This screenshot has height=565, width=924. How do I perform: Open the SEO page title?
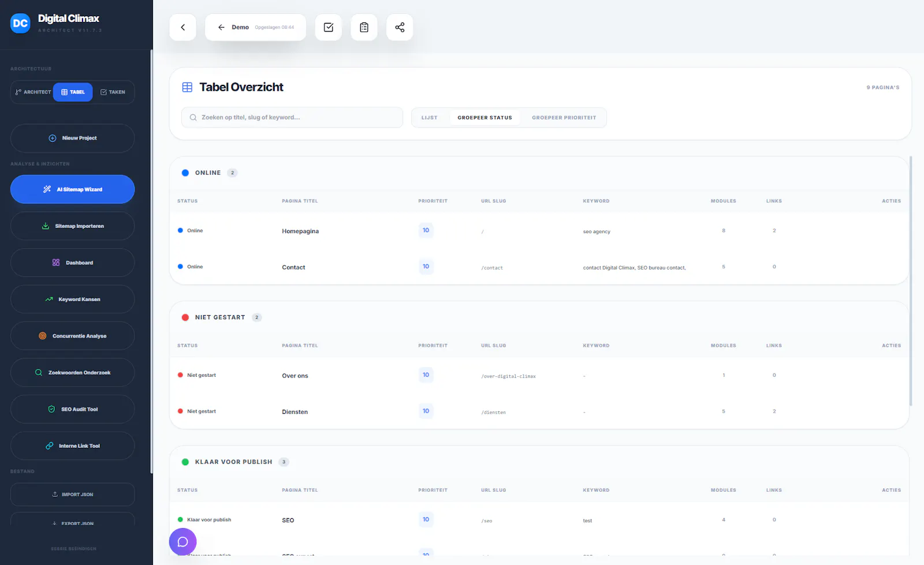(x=288, y=521)
